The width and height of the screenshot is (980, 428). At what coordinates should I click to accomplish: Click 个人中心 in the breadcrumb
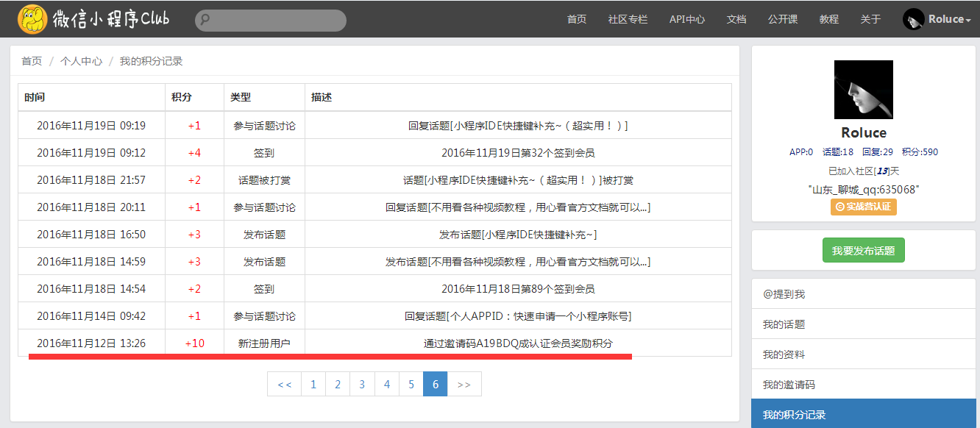pos(81,61)
